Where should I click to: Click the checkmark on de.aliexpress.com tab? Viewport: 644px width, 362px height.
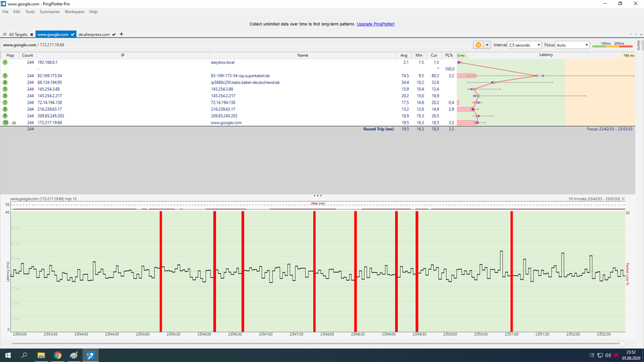pyautogui.click(x=114, y=34)
